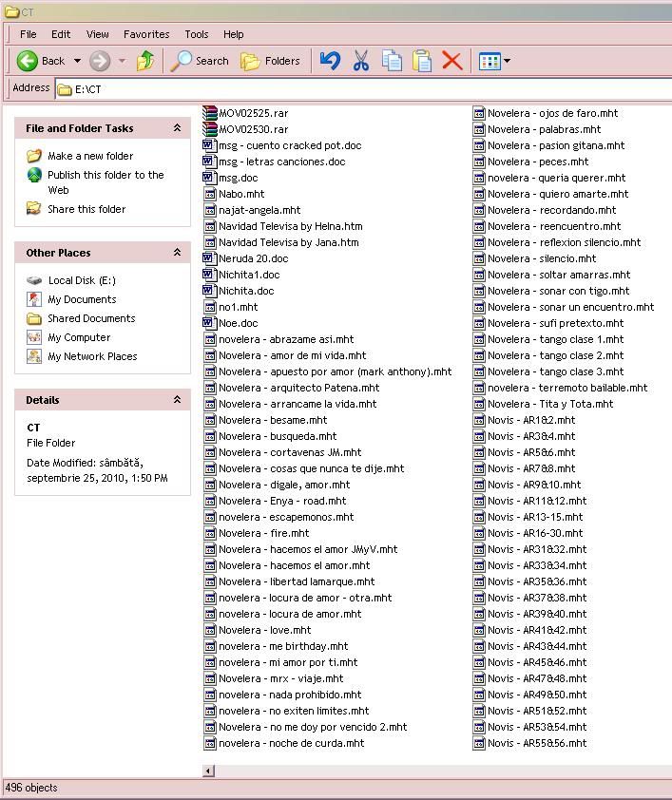
Task: Open the Views dropdown menu
Action: [x=495, y=61]
